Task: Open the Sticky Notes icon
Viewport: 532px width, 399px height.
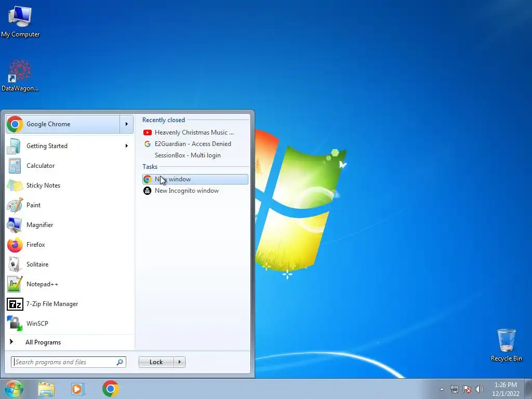Action: point(15,185)
